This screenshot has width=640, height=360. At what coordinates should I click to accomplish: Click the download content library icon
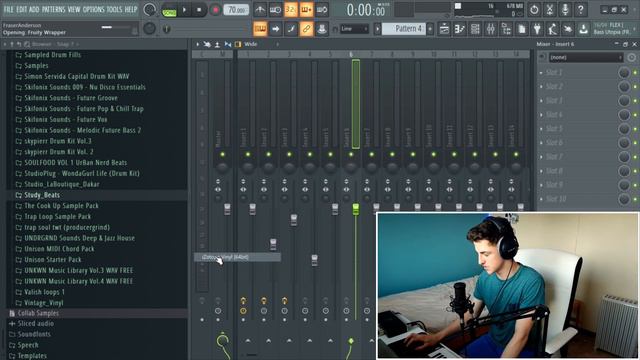[584, 29]
